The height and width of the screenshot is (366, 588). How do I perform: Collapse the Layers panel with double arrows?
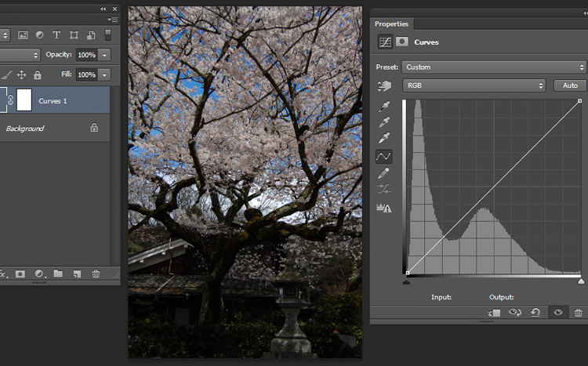[x=103, y=9]
